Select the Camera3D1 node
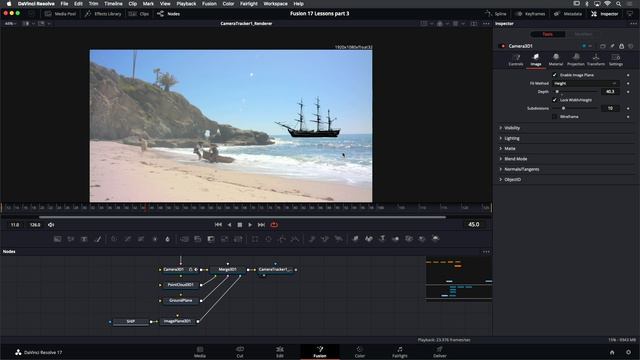 179,270
